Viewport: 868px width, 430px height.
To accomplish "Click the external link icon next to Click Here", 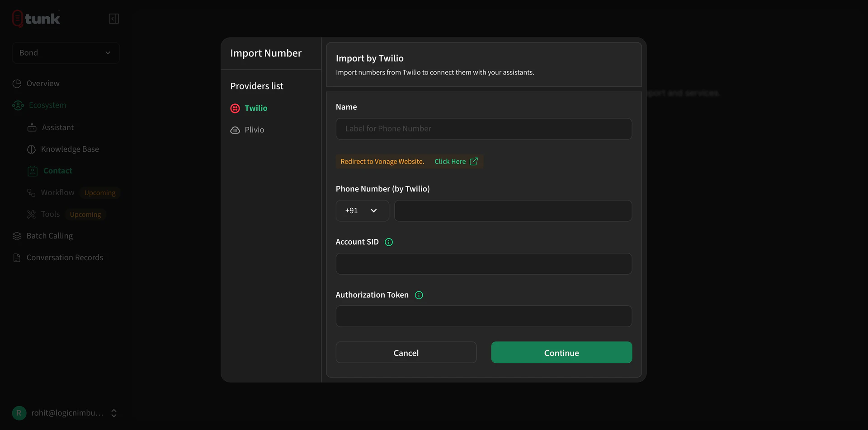I will pyautogui.click(x=473, y=161).
